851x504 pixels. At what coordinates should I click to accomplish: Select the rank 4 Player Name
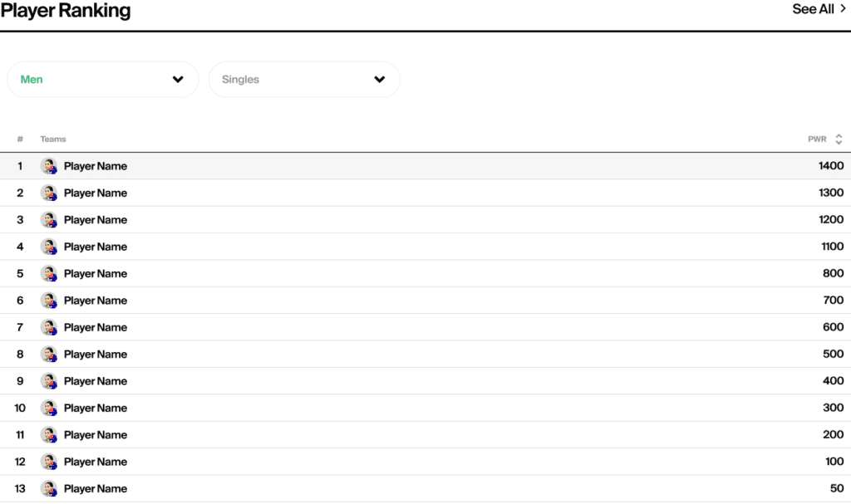(96, 247)
